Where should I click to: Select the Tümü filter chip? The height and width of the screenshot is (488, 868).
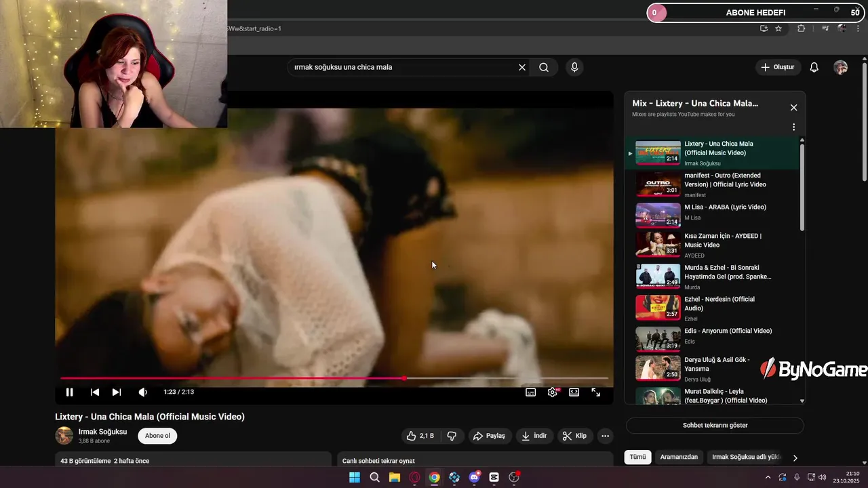coord(637,457)
